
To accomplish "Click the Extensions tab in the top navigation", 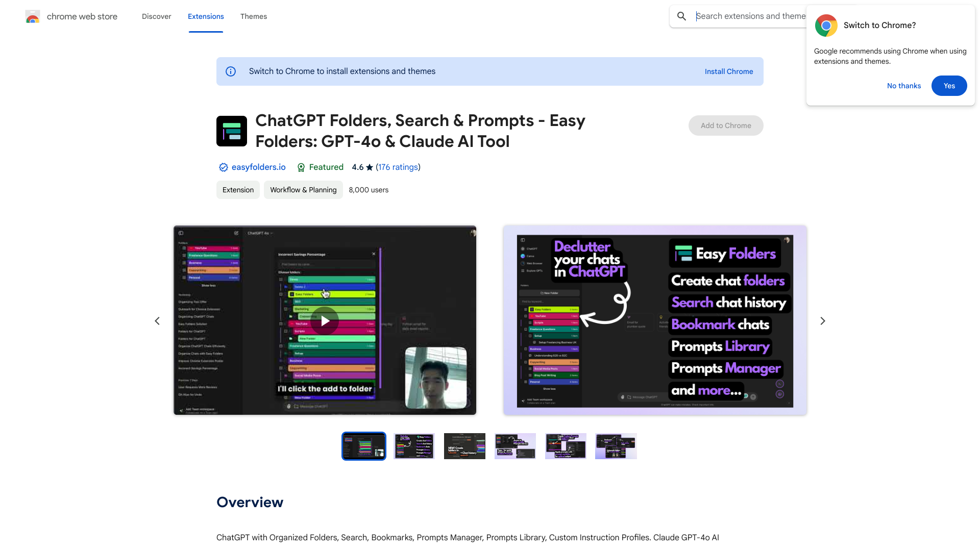I will pyautogui.click(x=205, y=15).
